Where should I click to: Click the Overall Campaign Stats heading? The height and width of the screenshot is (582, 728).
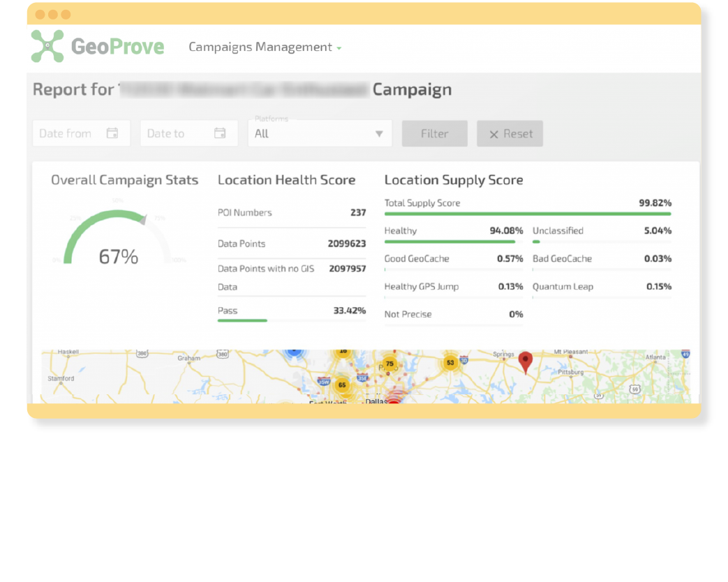124,180
